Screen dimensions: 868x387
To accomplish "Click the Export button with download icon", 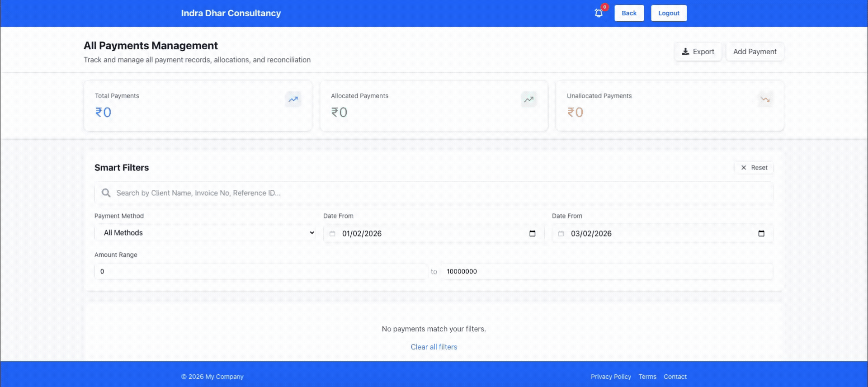I will click(x=698, y=52).
